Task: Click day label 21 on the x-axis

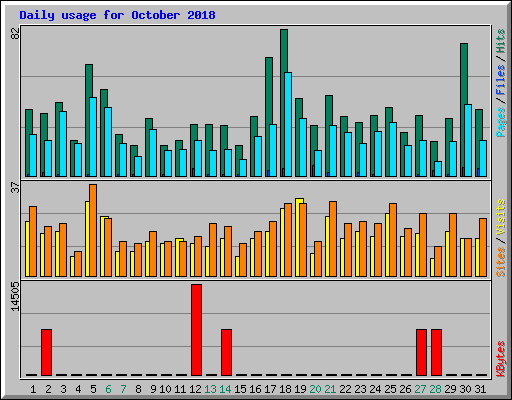Action: coord(330,389)
